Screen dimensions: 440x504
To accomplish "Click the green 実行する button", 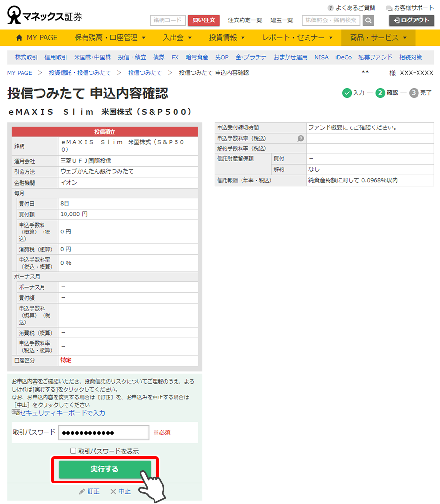I will pyautogui.click(x=105, y=469).
